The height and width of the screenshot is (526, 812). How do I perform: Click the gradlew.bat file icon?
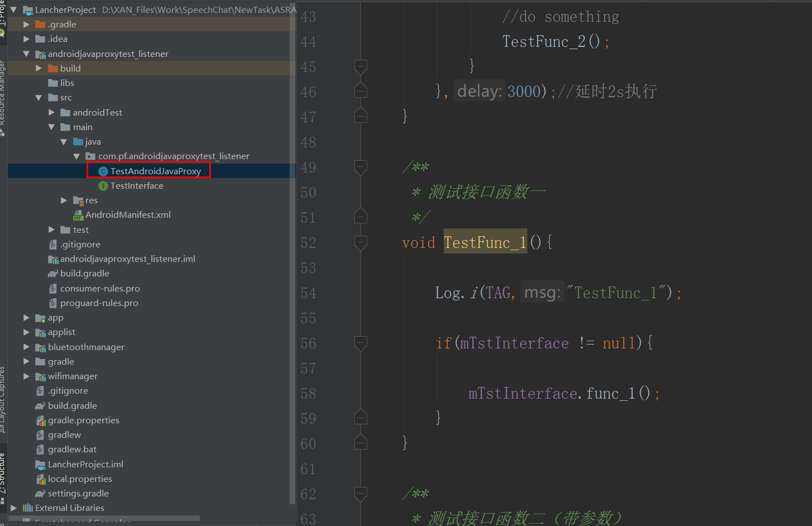pos(40,449)
